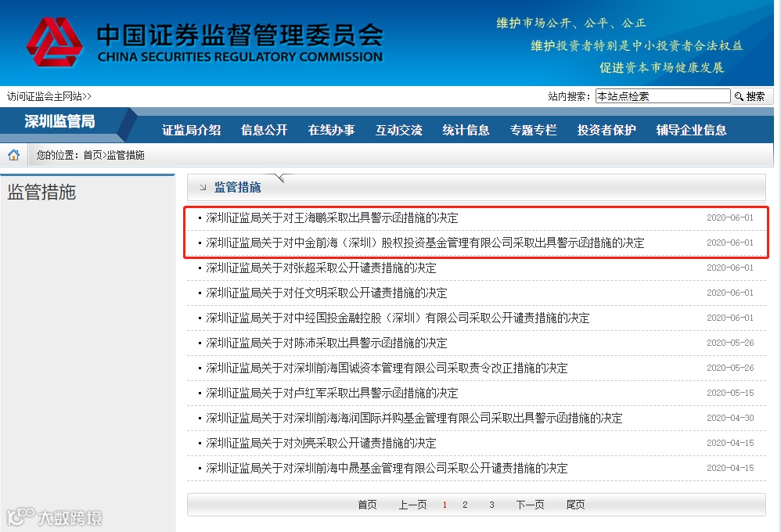The image size is (781, 532).
Task: Open decision about 卢红军 warning letter
Action: pos(332,393)
